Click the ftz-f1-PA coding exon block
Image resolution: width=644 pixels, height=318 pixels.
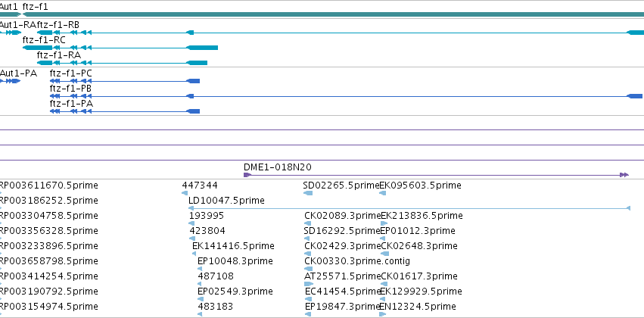click(x=193, y=111)
